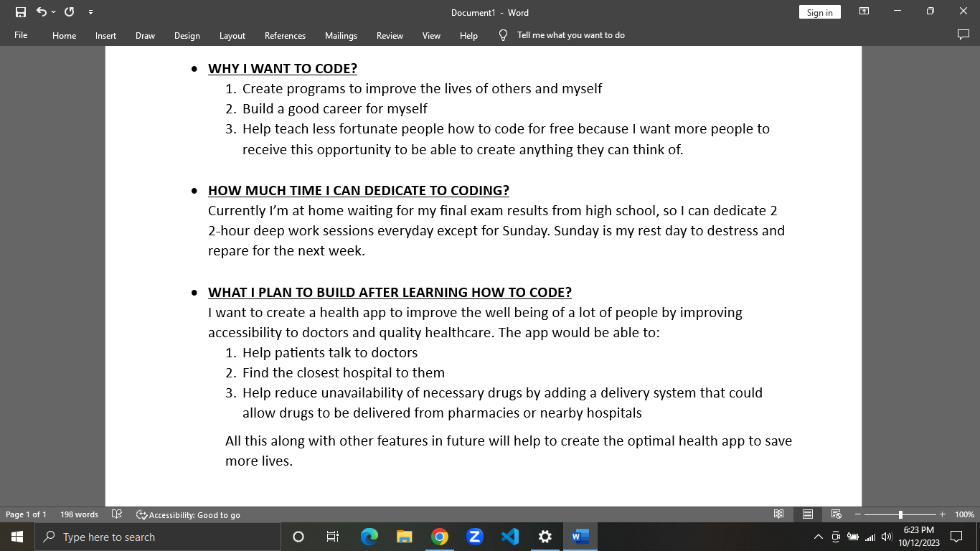Click the heading 'WHY I WANT TO CODE?'
This screenshot has height=551, width=980.
click(283, 69)
